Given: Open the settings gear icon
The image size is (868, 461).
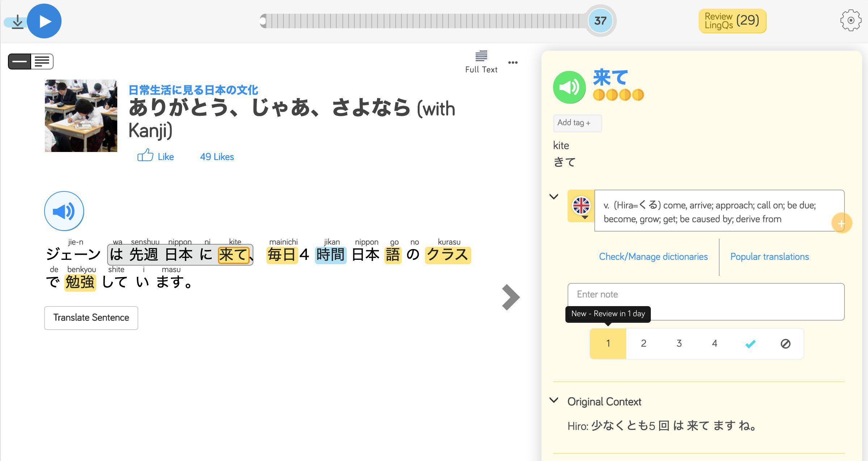Looking at the screenshot, I should coord(850,20).
